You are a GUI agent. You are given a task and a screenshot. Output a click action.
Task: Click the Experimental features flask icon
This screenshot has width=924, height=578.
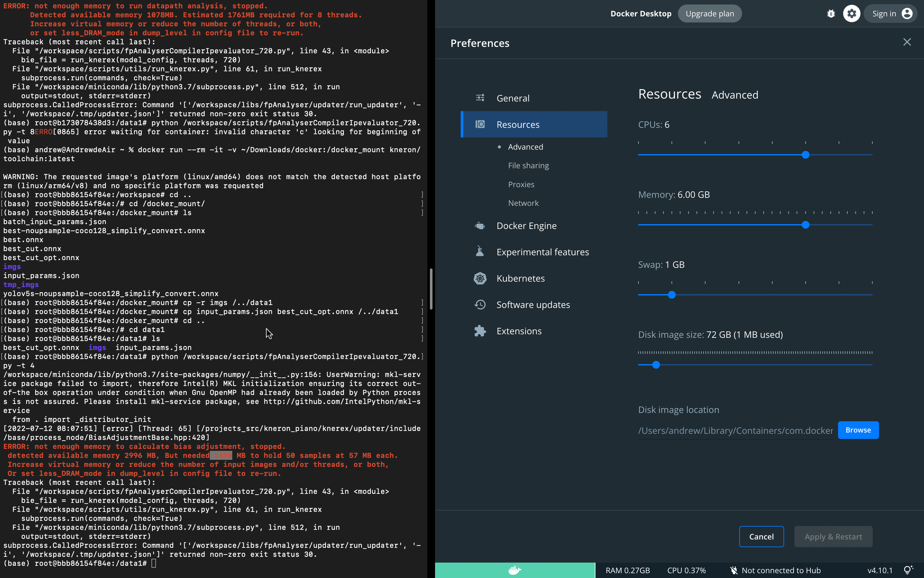(480, 251)
